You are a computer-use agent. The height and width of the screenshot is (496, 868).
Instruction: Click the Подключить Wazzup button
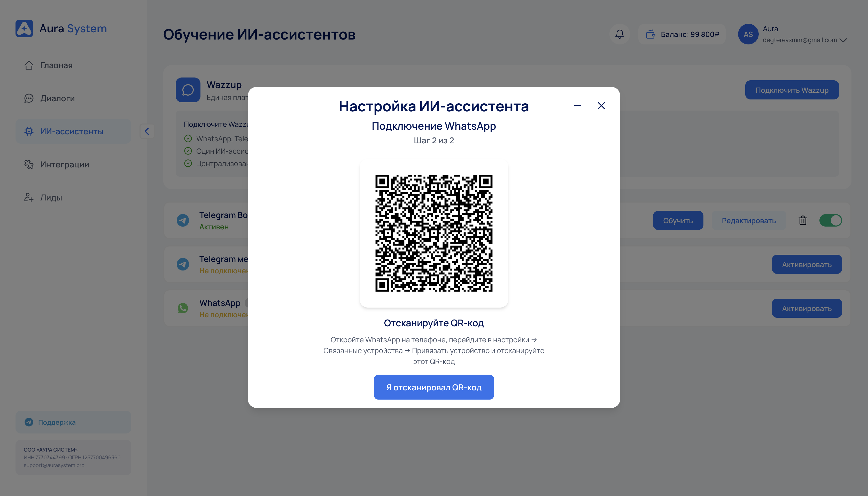(x=792, y=90)
